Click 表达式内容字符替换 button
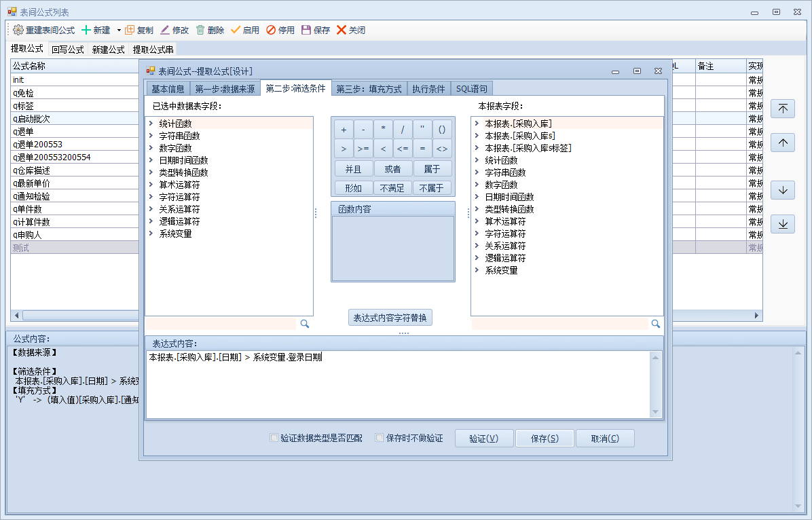Viewport: 812px width, 520px height. click(390, 318)
